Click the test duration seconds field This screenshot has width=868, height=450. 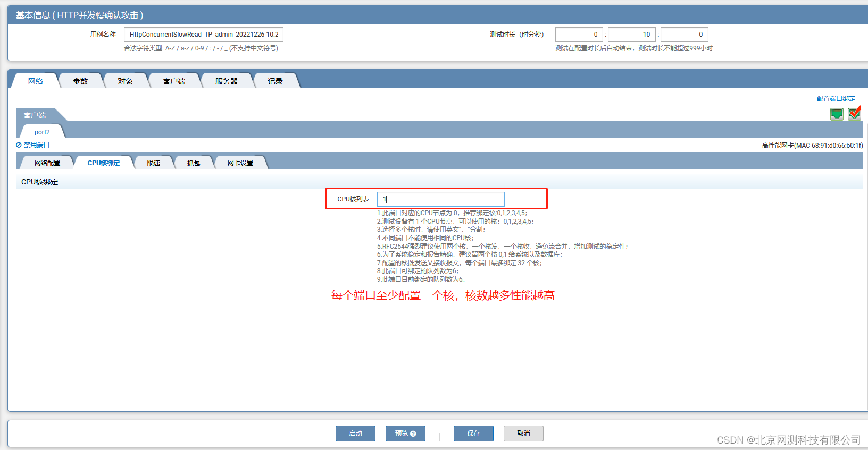[x=685, y=35]
